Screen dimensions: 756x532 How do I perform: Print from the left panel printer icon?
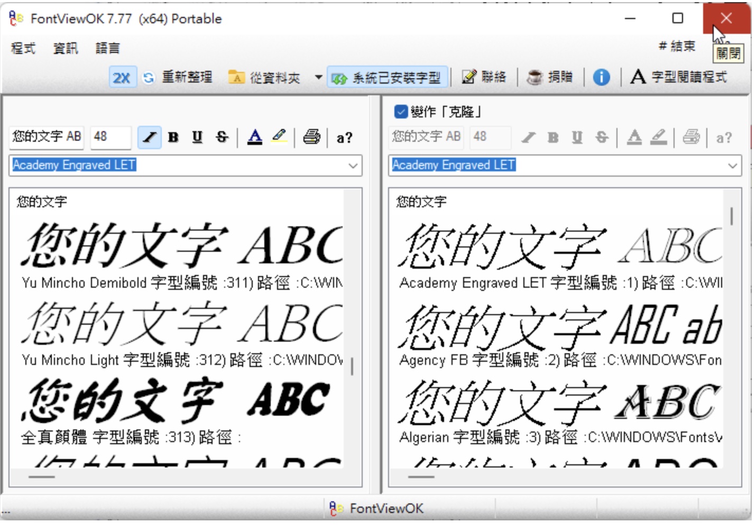coord(311,137)
